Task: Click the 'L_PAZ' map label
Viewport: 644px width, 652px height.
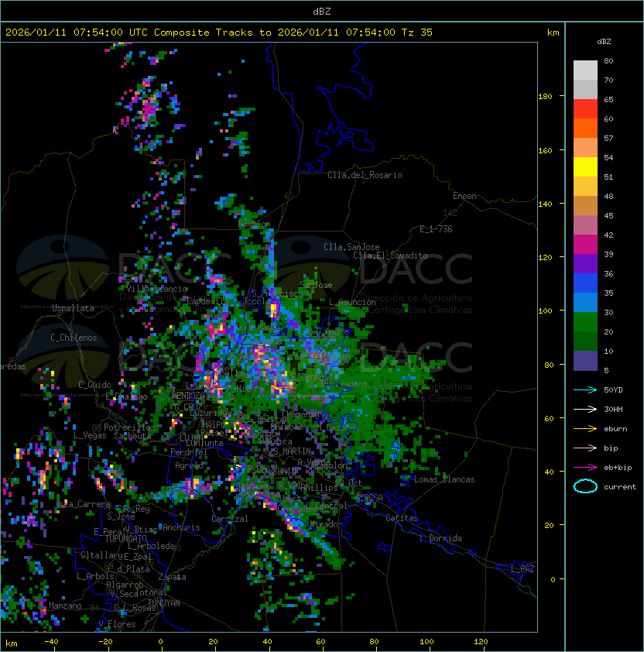Action: point(522,568)
